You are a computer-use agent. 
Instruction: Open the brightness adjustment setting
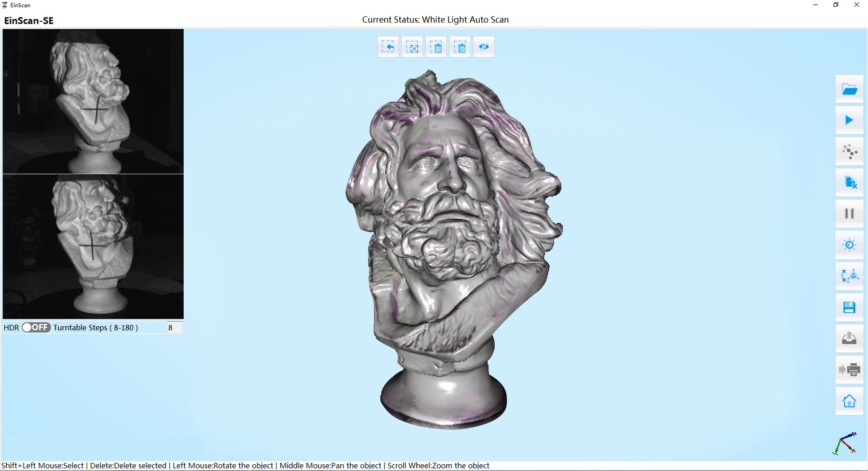point(849,245)
